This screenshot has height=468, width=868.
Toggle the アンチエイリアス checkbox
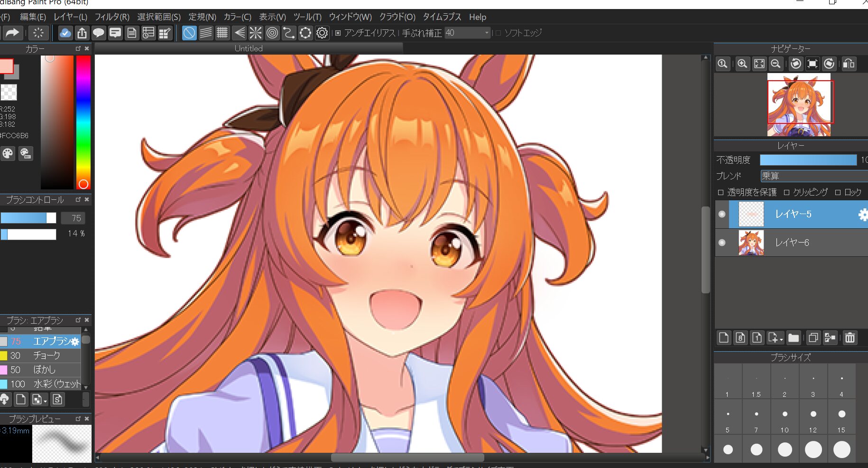[338, 33]
